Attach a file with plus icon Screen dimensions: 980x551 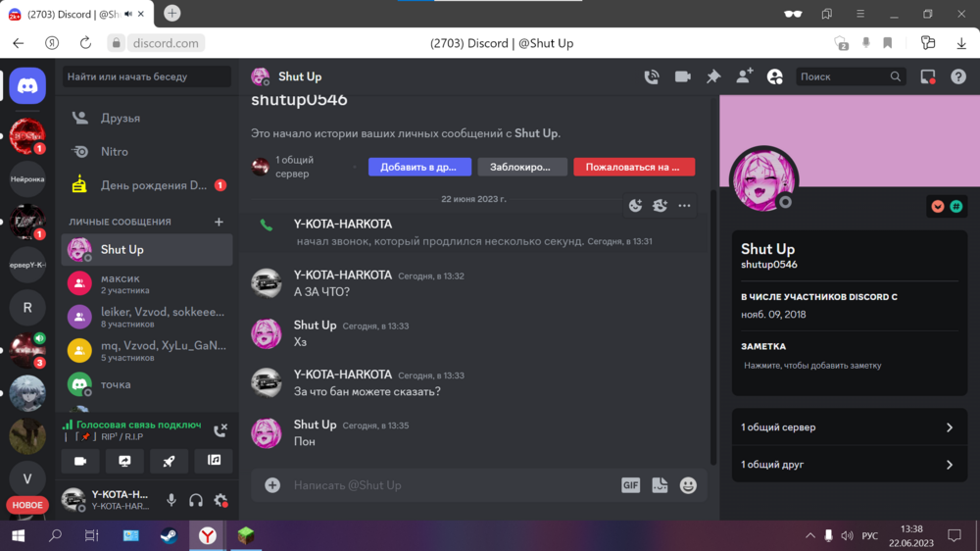click(x=272, y=485)
